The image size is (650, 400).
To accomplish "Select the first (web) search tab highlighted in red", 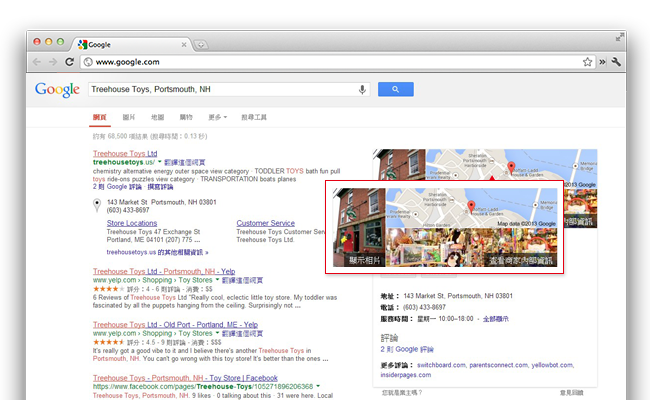I will point(99,117).
